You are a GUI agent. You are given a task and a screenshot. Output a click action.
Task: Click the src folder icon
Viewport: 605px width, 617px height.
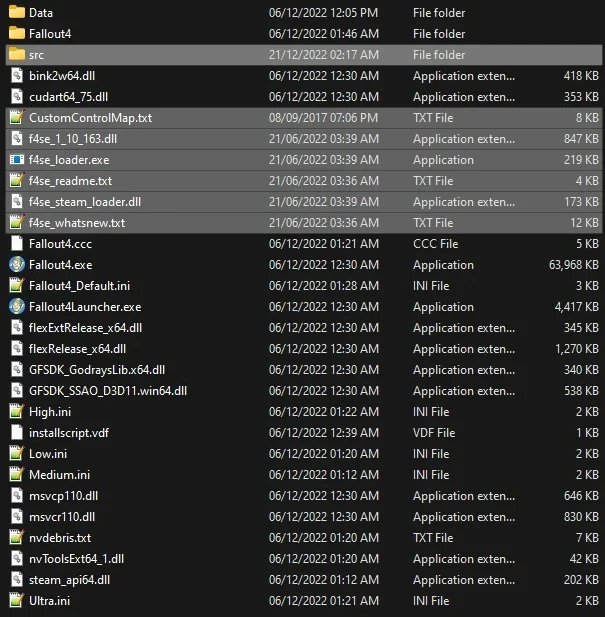[16, 55]
